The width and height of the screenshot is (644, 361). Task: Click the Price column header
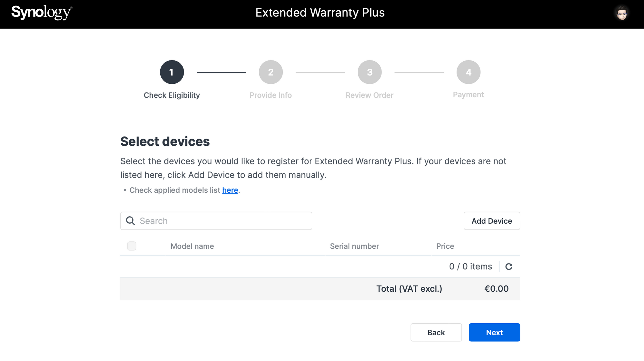tap(445, 246)
